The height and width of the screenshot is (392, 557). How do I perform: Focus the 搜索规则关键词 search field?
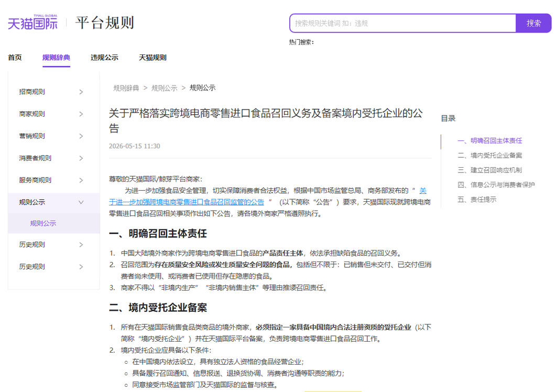tap(402, 24)
